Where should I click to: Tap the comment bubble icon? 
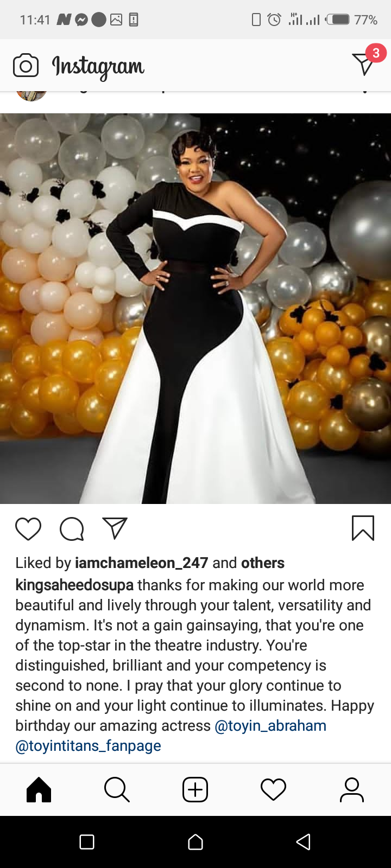[x=72, y=529]
